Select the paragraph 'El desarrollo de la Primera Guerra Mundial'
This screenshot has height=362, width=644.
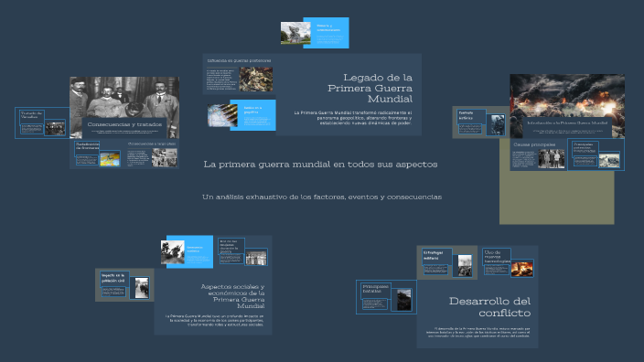tap(478, 332)
